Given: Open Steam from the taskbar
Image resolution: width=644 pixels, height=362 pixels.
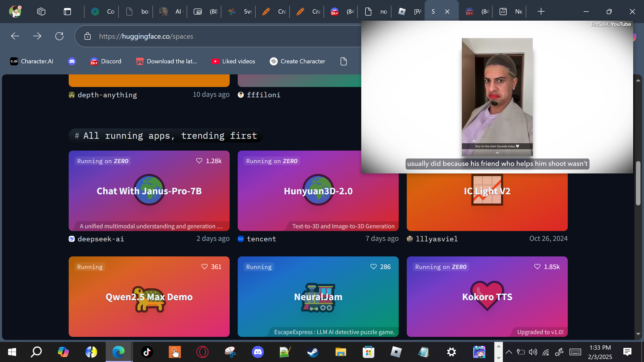Looking at the screenshot, I should [x=313, y=352].
